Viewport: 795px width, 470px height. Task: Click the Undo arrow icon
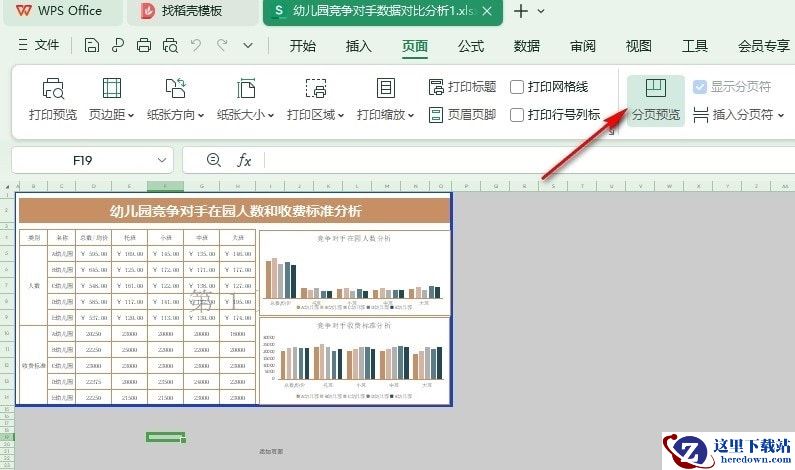[x=196, y=46]
